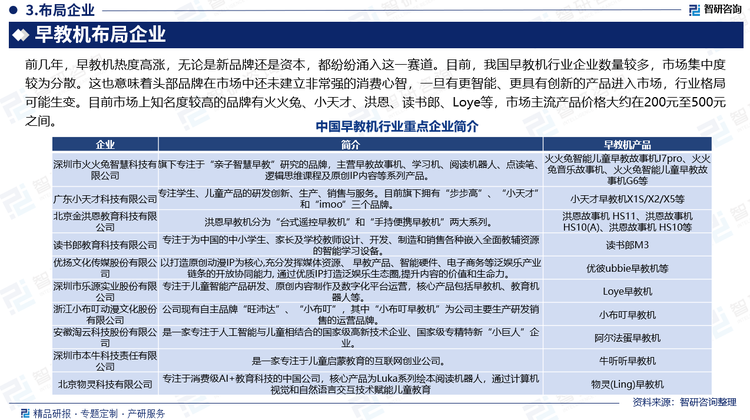Image resolution: width=750 pixels, height=420 pixels.
Task: Click product cell 物灵(Ling)早教机
Action: 627,384
